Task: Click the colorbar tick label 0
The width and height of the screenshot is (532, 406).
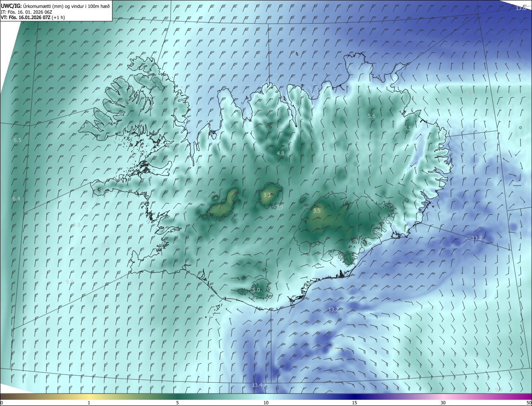Action: pos(1,403)
